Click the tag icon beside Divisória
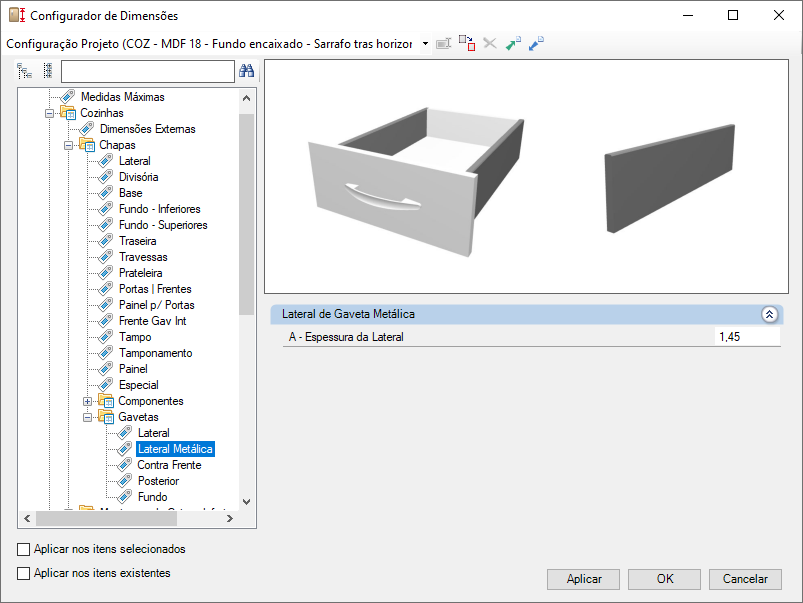This screenshot has width=803, height=603. pos(105,177)
